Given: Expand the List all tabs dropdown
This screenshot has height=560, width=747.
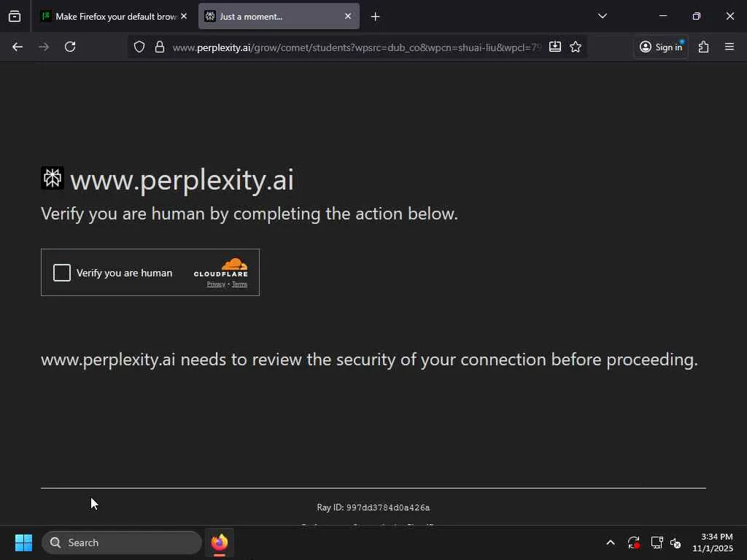Looking at the screenshot, I should 602,16.
